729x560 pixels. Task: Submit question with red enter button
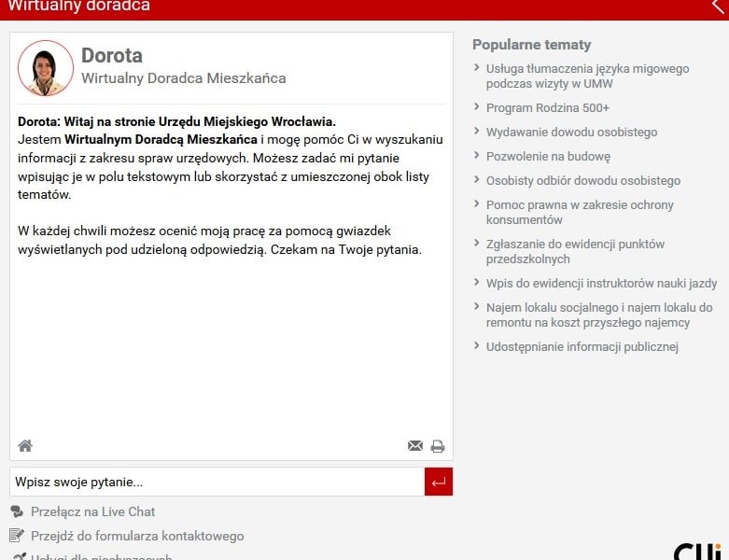tap(439, 482)
